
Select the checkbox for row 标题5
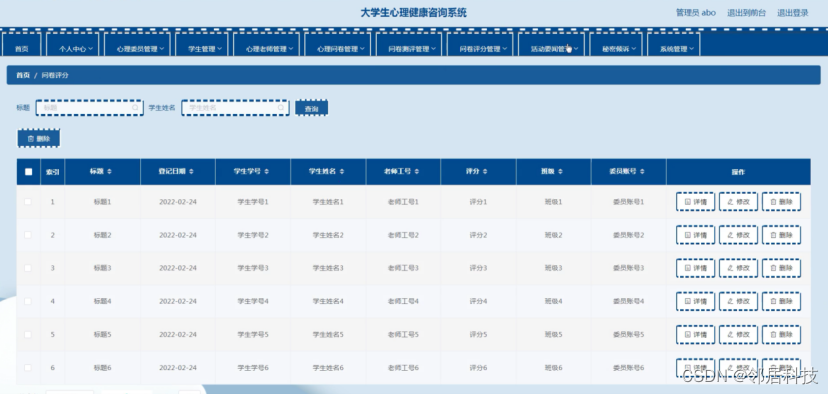pos(28,334)
